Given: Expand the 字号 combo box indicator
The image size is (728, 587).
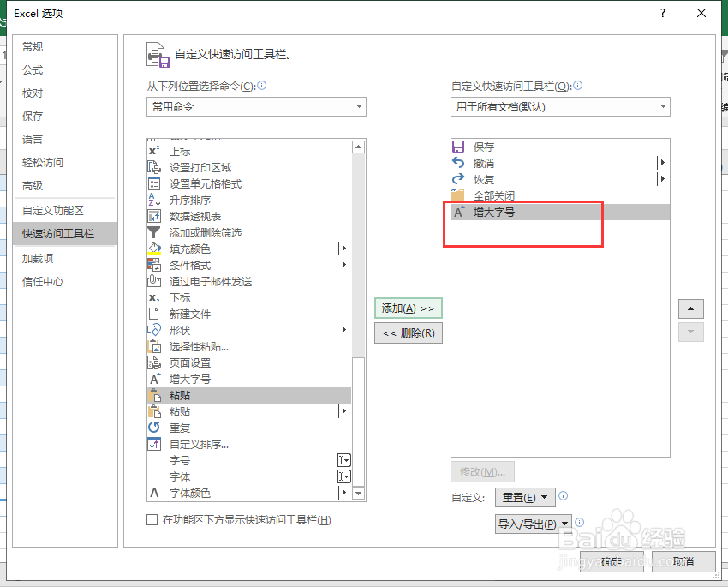Looking at the screenshot, I should point(343,460).
